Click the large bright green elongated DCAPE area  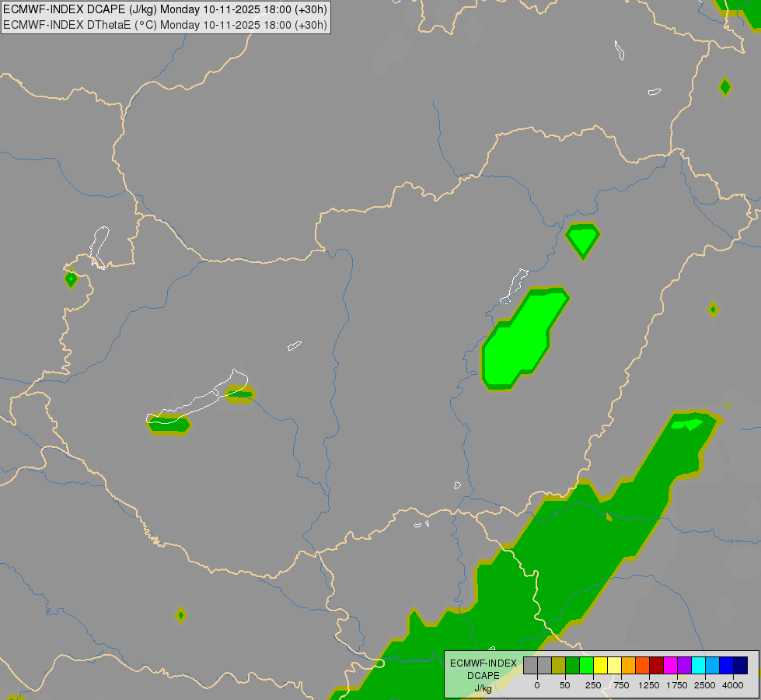tap(524, 338)
